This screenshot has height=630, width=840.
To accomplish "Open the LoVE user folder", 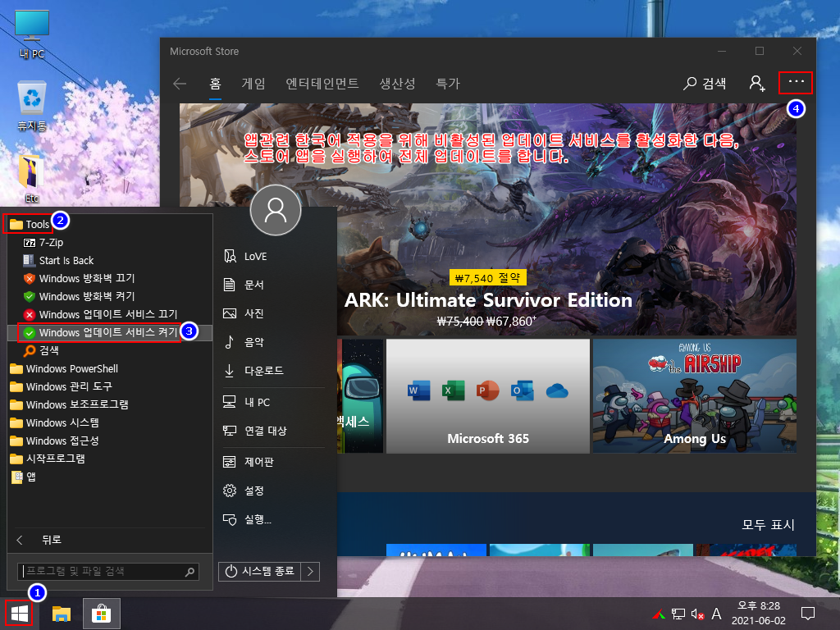I will pos(244,256).
